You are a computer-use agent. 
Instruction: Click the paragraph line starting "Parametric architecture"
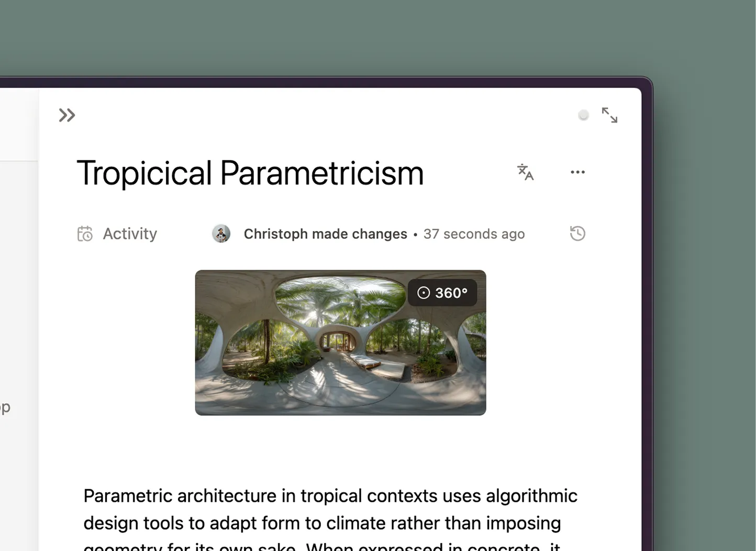pos(330,496)
